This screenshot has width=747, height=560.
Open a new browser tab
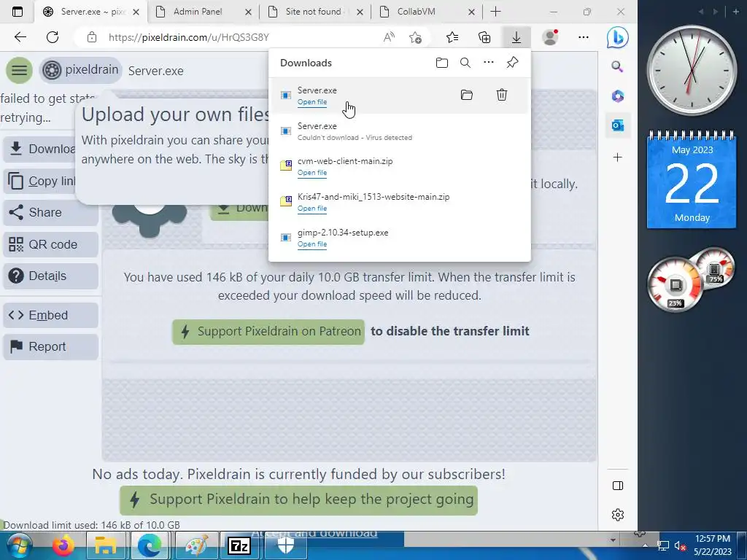point(495,12)
